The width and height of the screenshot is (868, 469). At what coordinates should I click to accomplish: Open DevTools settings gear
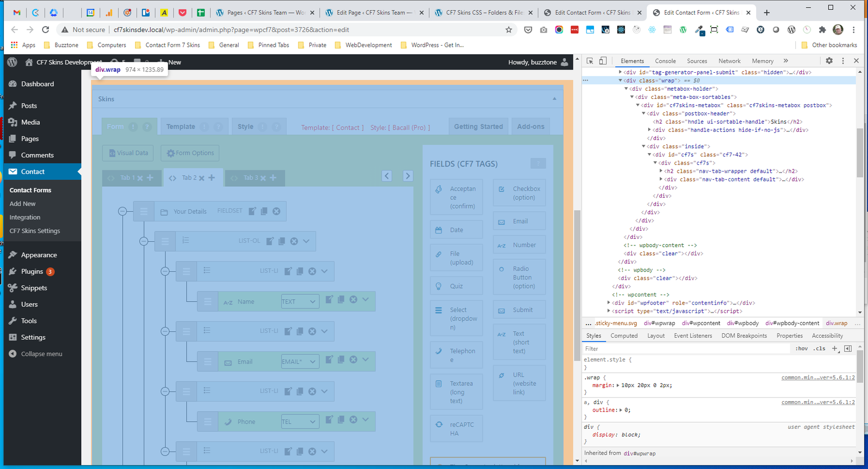click(x=829, y=61)
